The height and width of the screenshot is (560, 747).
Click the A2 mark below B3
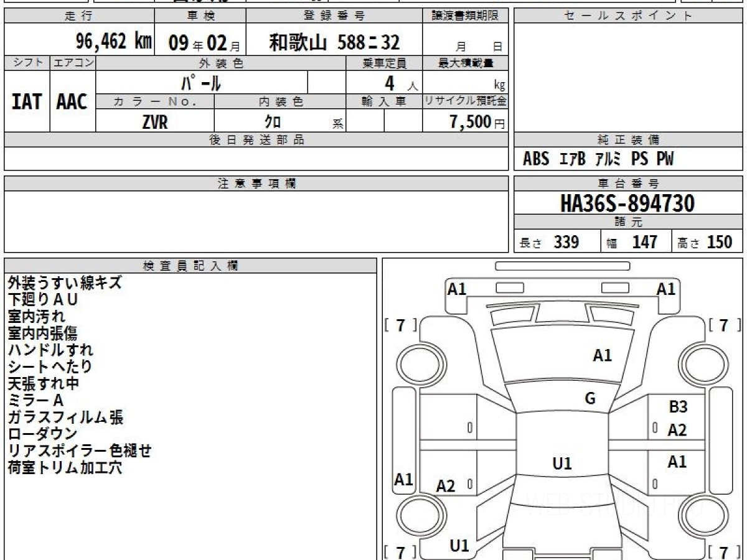pyautogui.click(x=677, y=430)
